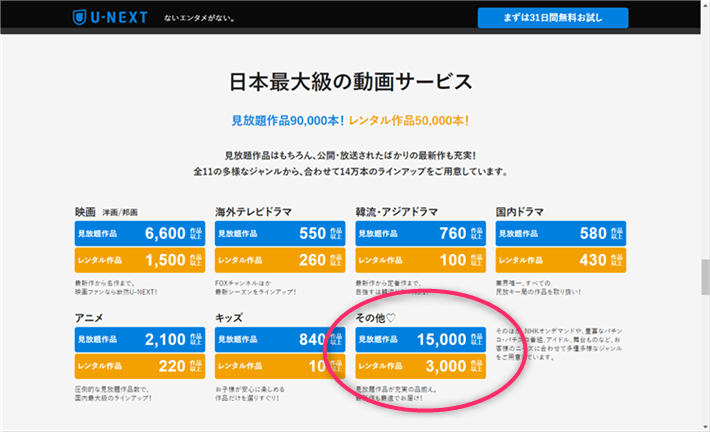Screen dimensions: 710x432
Task: Click the U-NEXT shield logo icon
Action: coord(81,18)
